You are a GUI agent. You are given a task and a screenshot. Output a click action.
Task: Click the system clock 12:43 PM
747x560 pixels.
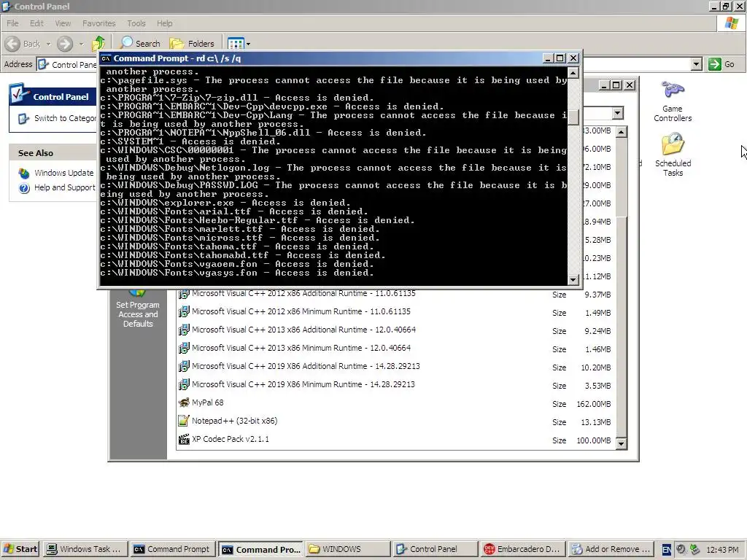coord(722,550)
